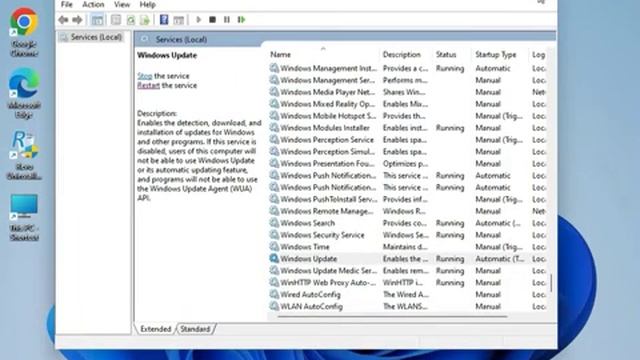The width and height of the screenshot is (640, 360).
Task: Click the gear icon beside Windows Search
Action: pos(274,223)
